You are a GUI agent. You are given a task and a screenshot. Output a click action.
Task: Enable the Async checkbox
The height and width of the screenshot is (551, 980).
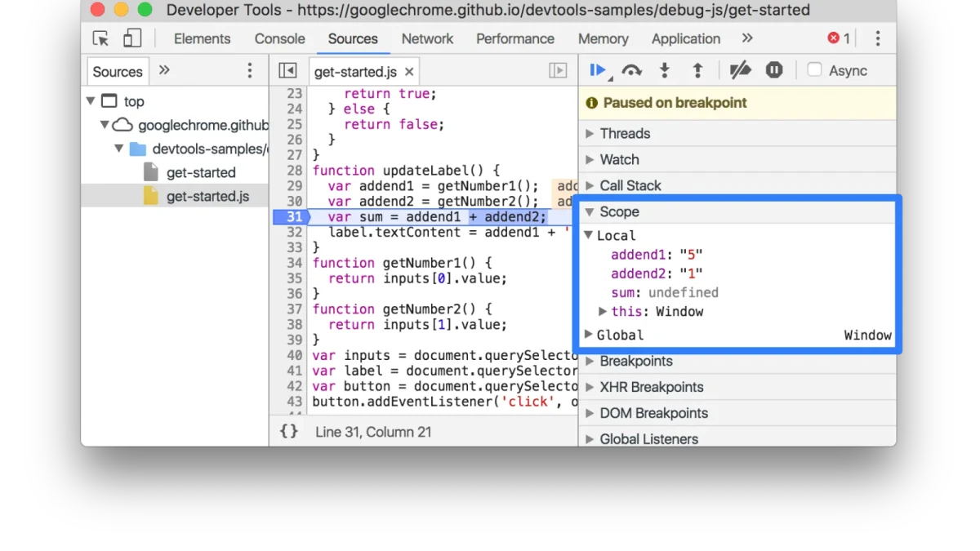[814, 70]
